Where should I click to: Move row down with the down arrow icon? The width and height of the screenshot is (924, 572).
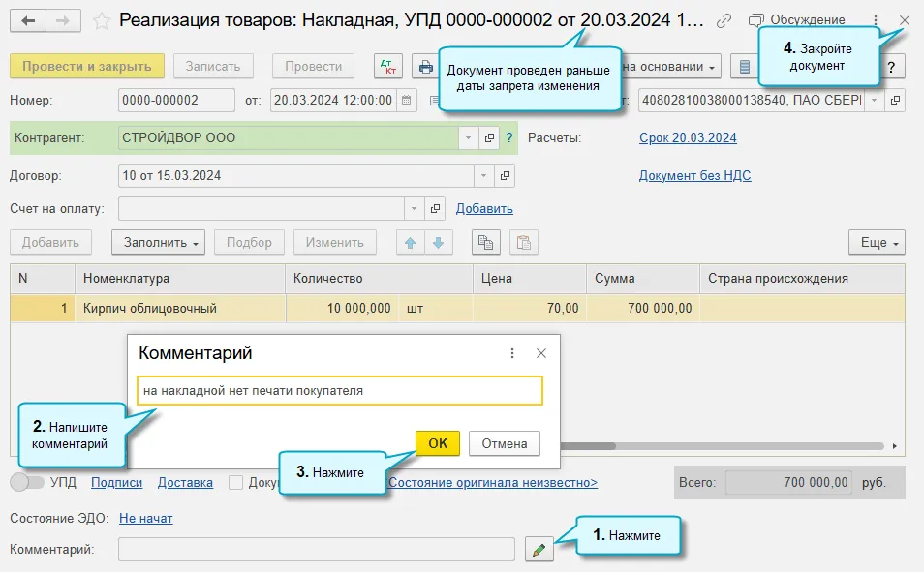(439, 243)
